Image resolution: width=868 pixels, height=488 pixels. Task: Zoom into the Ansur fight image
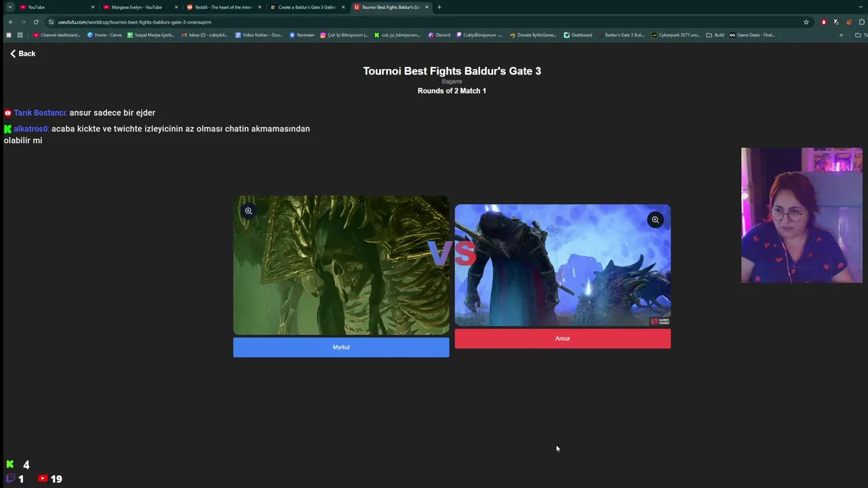(x=655, y=220)
